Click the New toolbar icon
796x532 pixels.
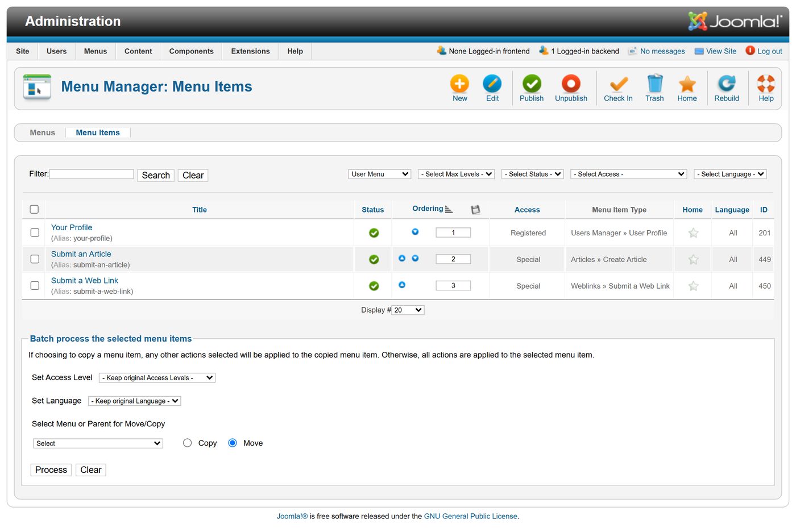tap(459, 84)
